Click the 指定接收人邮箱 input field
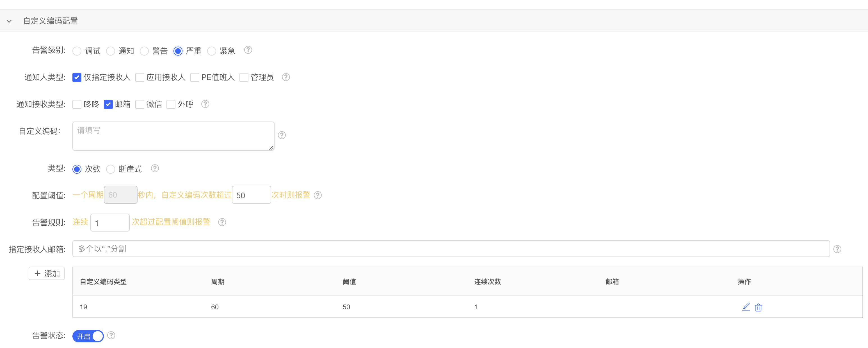This screenshot has height=348, width=868. (x=451, y=249)
